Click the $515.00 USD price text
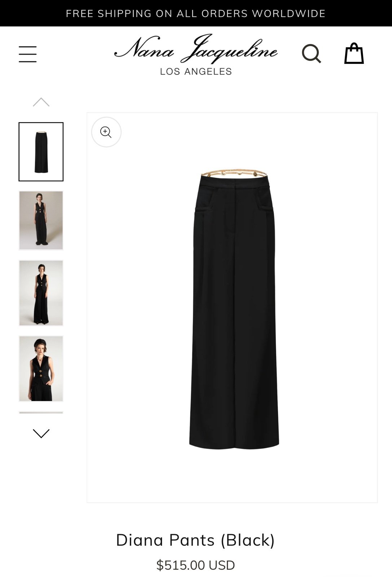 [x=195, y=565]
